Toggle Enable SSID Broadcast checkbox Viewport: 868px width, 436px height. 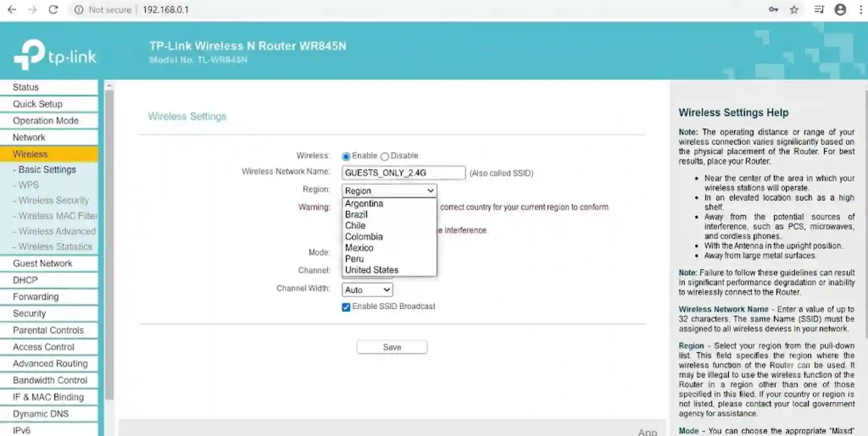346,307
